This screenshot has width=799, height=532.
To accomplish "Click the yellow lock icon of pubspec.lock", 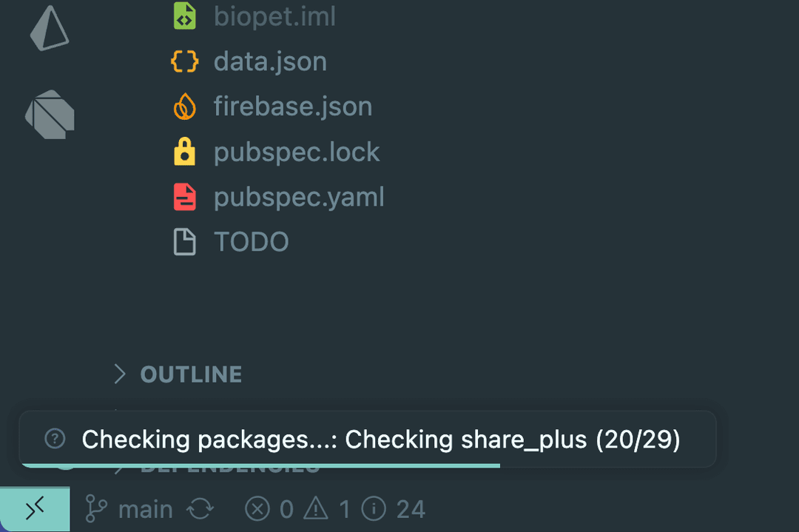I will click(x=184, y=152).
